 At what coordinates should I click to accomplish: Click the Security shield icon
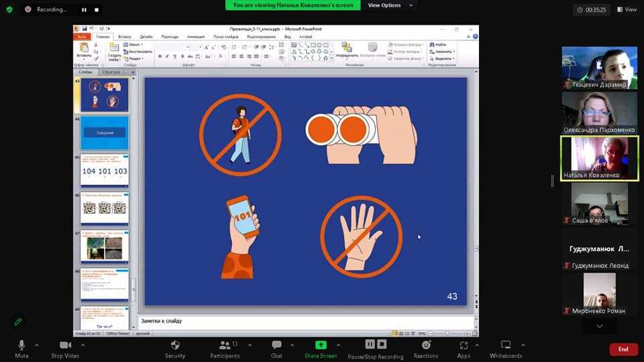175,345
